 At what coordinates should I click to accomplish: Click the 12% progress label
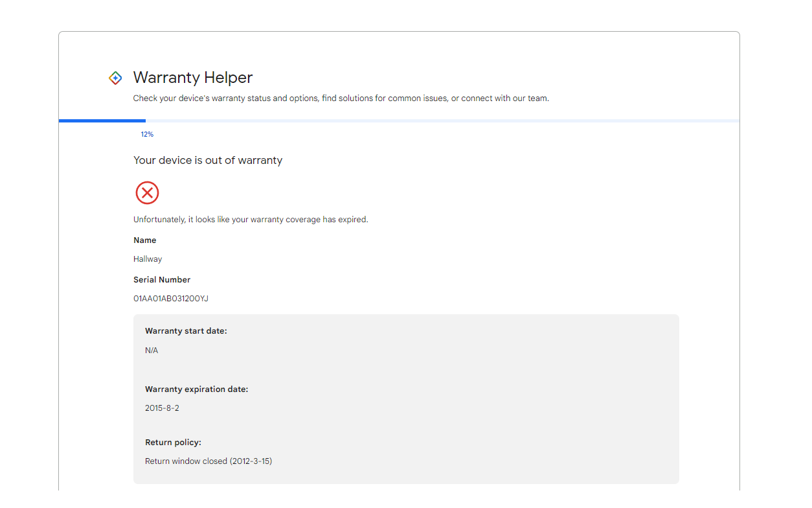click(147, 135)
